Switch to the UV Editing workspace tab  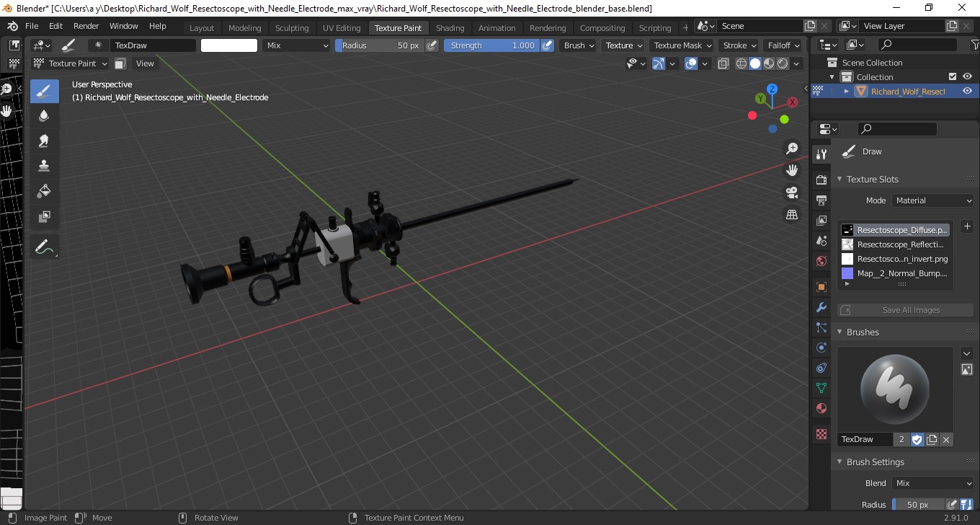point(342,28)
